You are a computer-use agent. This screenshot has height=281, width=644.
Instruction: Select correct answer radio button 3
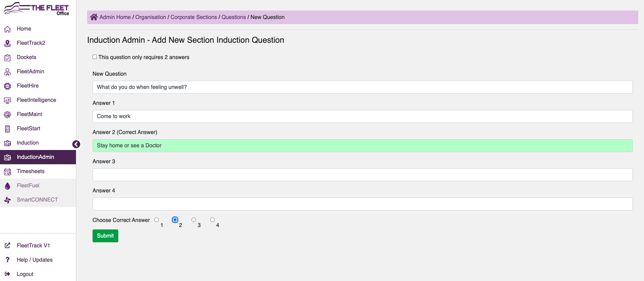pos(194,220)
